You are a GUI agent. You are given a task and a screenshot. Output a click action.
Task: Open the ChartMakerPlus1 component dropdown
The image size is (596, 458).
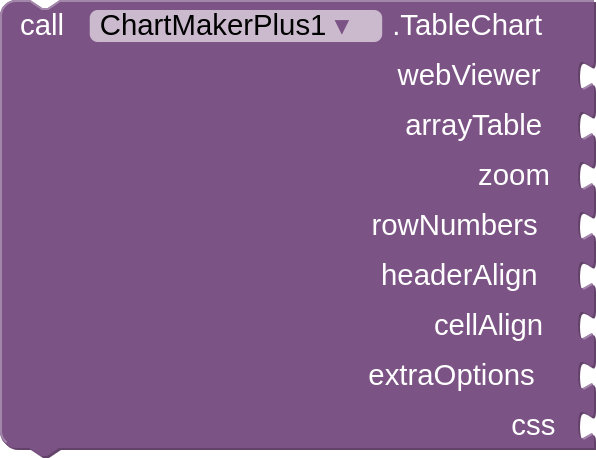236,26
